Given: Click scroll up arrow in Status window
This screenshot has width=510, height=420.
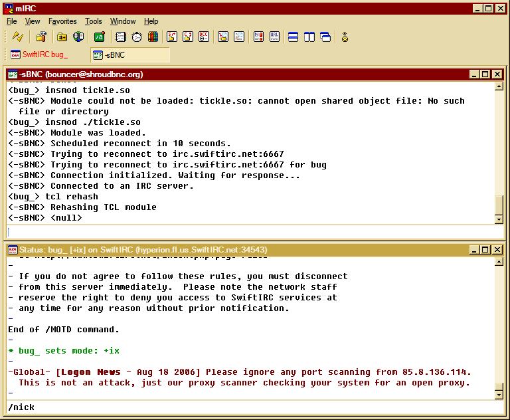Looking at the screenshot, I should [x=499, y=261].
